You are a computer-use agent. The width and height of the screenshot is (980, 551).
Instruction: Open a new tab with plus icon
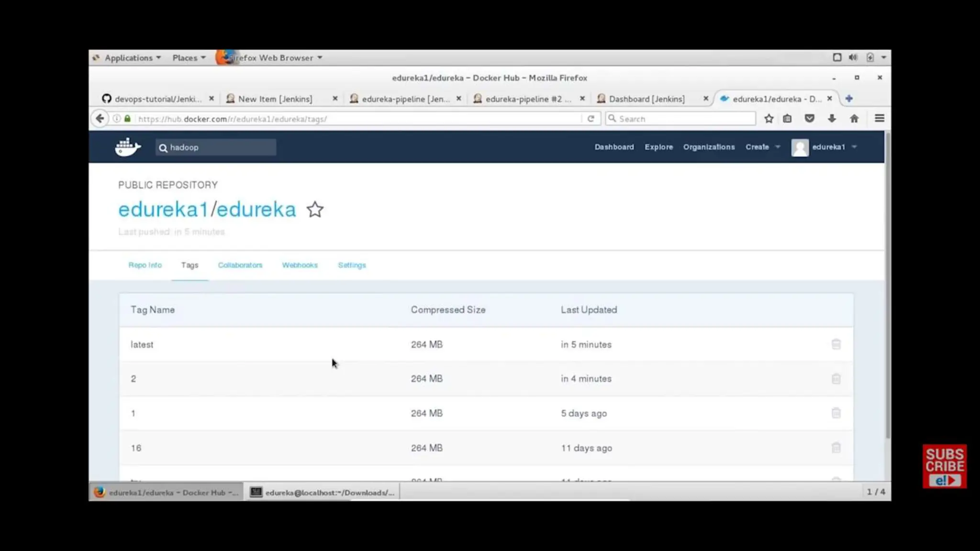(849, 99)
